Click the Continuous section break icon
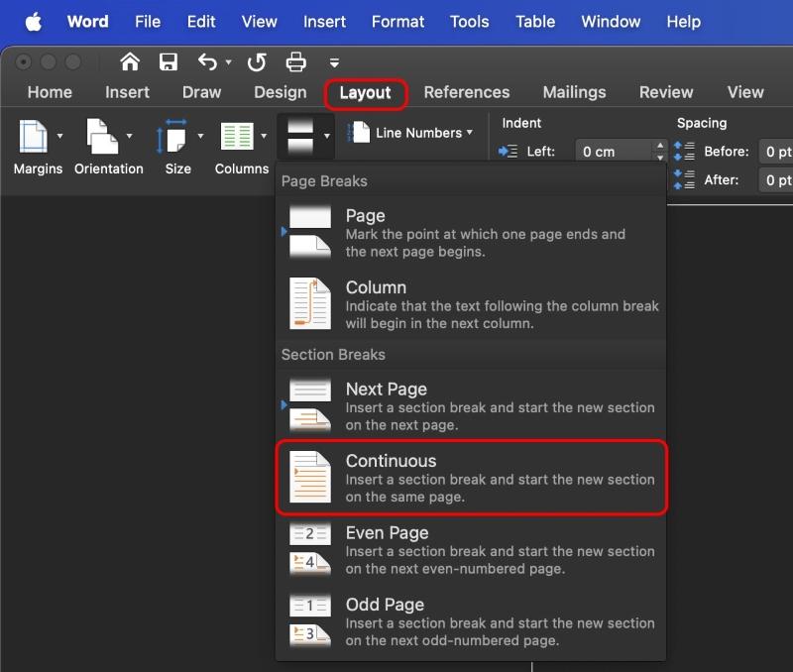 (x=310, y=477)
